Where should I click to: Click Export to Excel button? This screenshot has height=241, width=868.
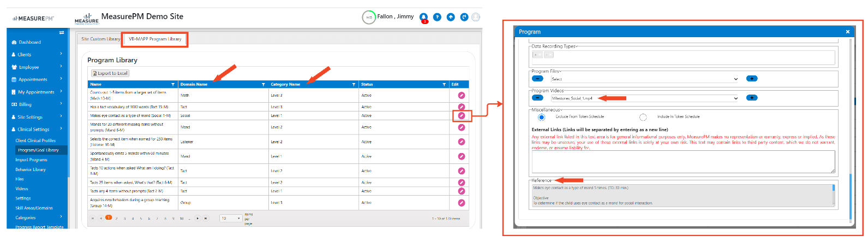coord(110,73)
